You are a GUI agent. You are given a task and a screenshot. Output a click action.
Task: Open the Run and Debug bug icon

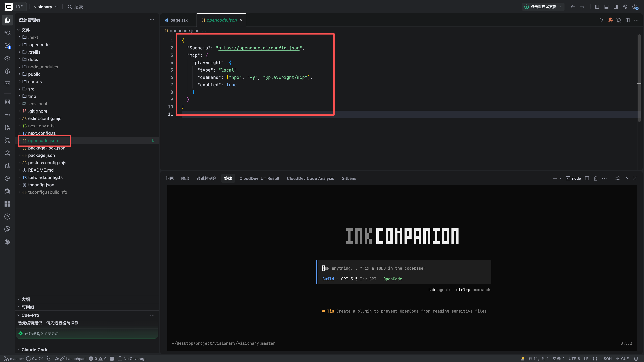[8, 71]
